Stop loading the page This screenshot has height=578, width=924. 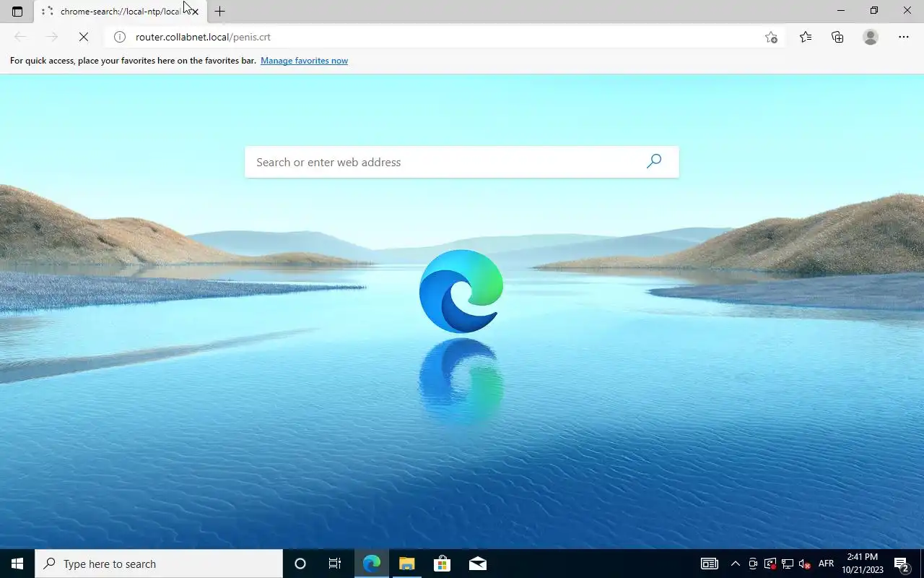(84, 37)
